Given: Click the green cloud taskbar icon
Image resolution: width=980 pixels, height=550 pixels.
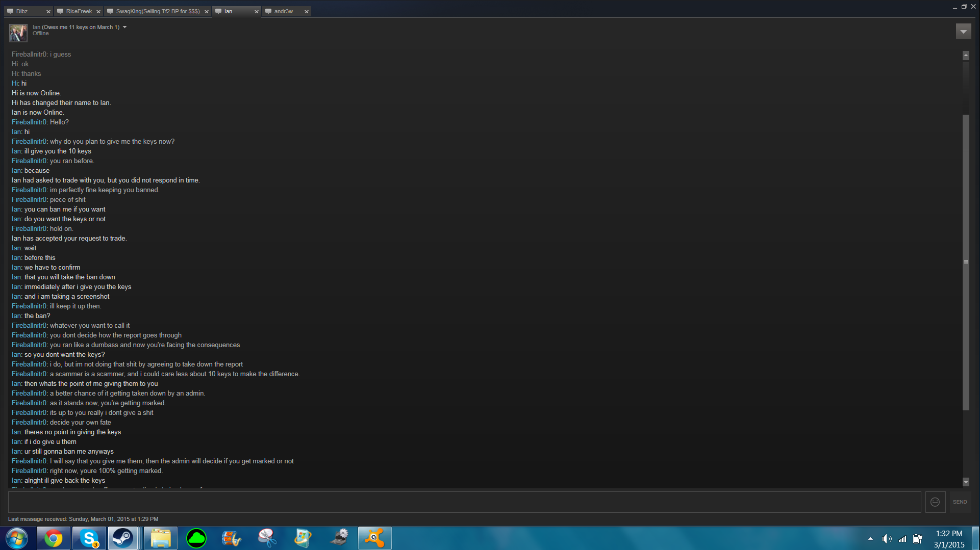Looking at the screenshot, I should click(196, 538).
